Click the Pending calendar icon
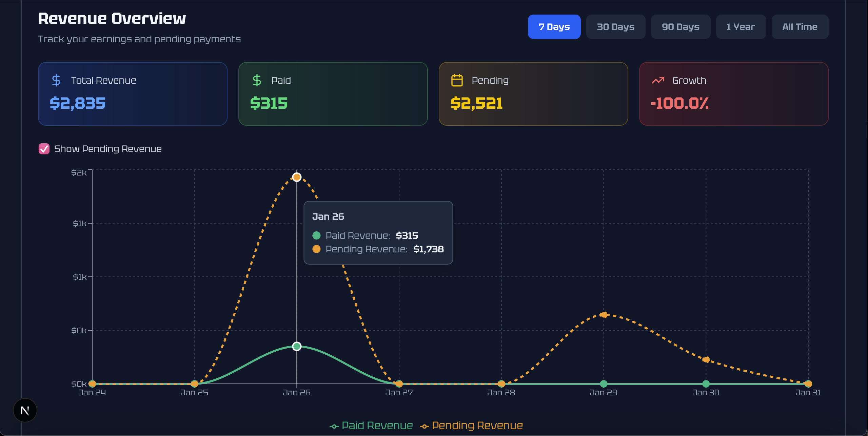Viewport: 868px width, 436px height. 457,80
